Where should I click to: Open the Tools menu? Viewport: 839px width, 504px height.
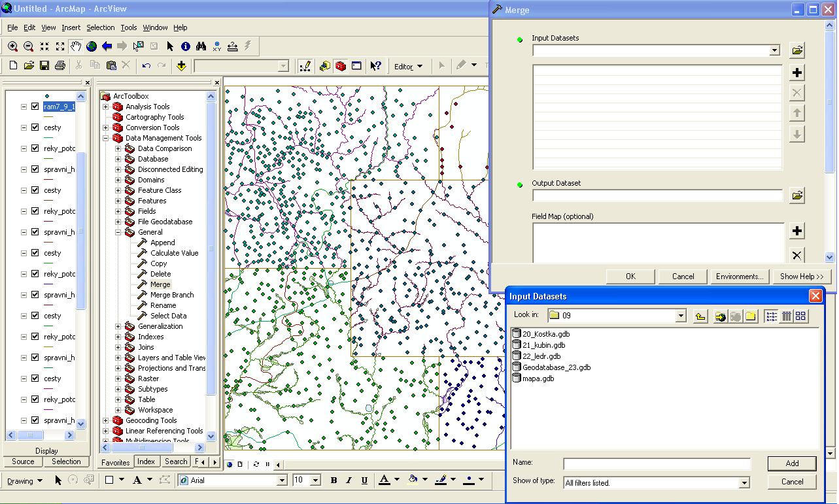pos(129,27)
